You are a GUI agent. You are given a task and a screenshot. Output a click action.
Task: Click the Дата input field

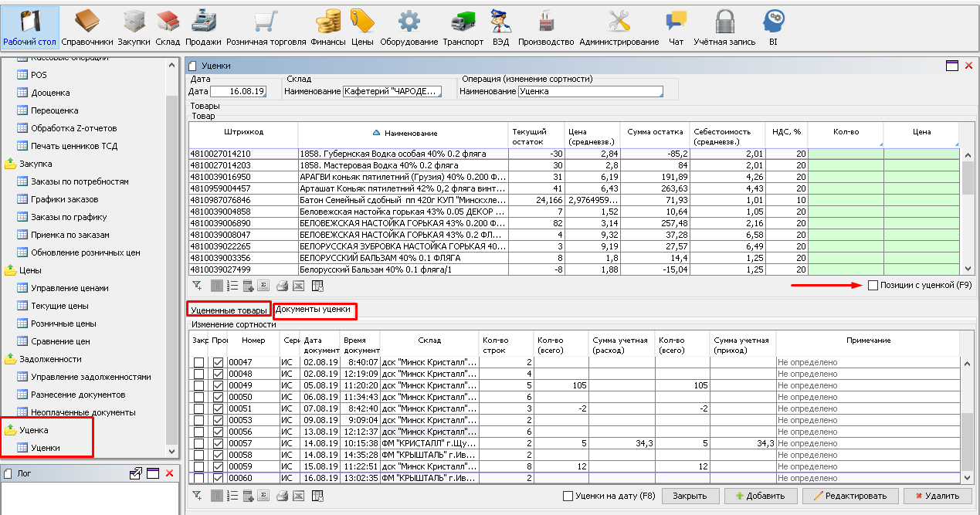(x=238, y=91)
